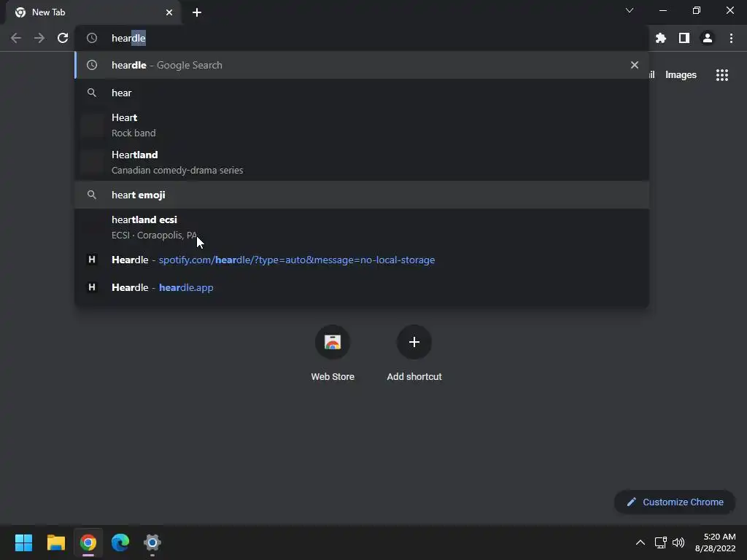Remove the heardle suggestion with its X

tap(635, 65)
